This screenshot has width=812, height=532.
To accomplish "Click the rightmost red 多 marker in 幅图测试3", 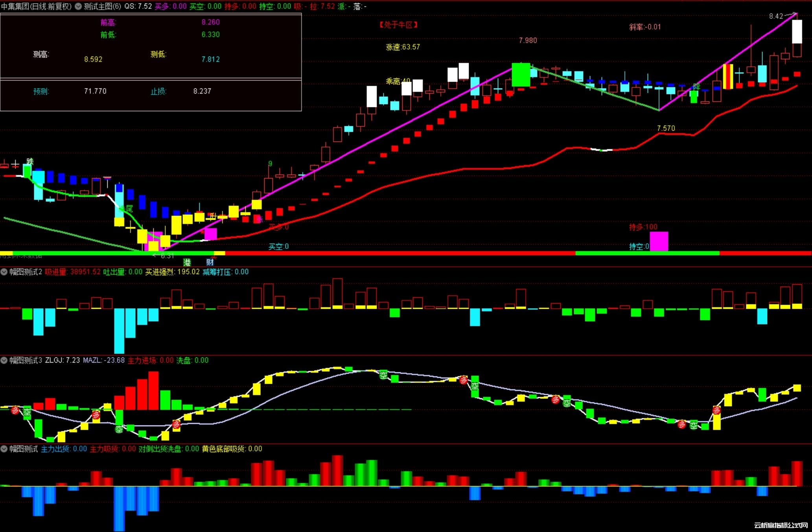I will pyautogui.click(x=716, y=411).
